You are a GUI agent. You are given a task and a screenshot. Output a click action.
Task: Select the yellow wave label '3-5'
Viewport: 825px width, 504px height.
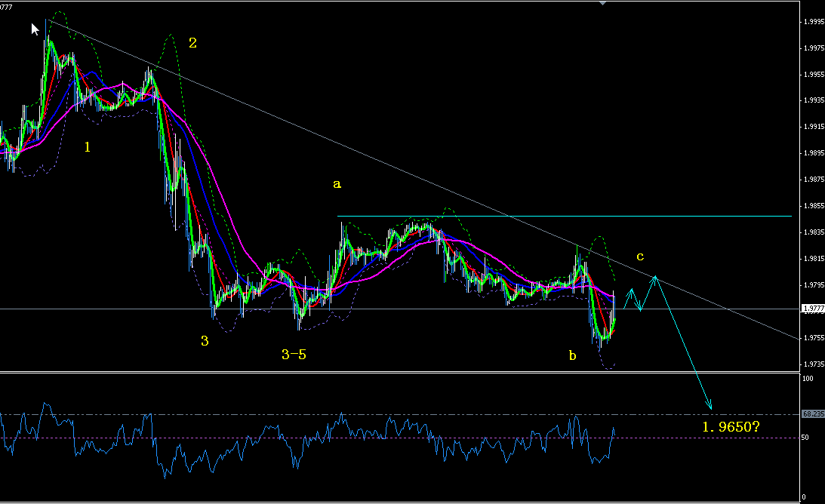coord(294,355)
